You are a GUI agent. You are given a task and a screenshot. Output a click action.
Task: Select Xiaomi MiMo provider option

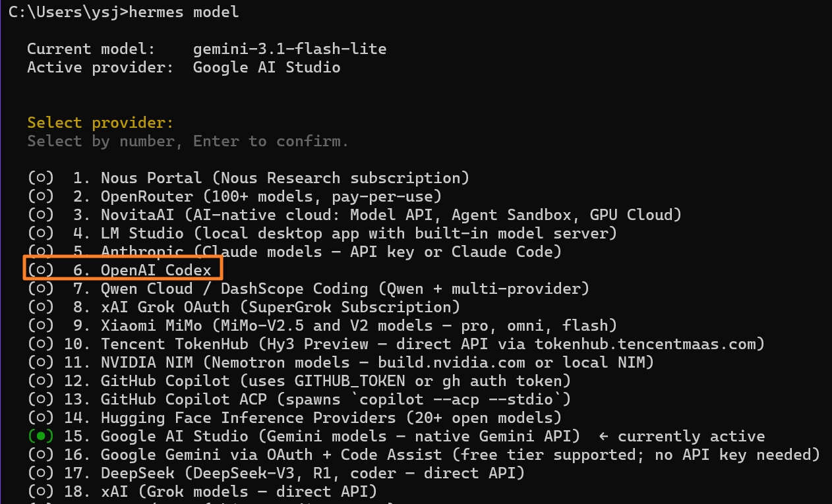(322, 325)
